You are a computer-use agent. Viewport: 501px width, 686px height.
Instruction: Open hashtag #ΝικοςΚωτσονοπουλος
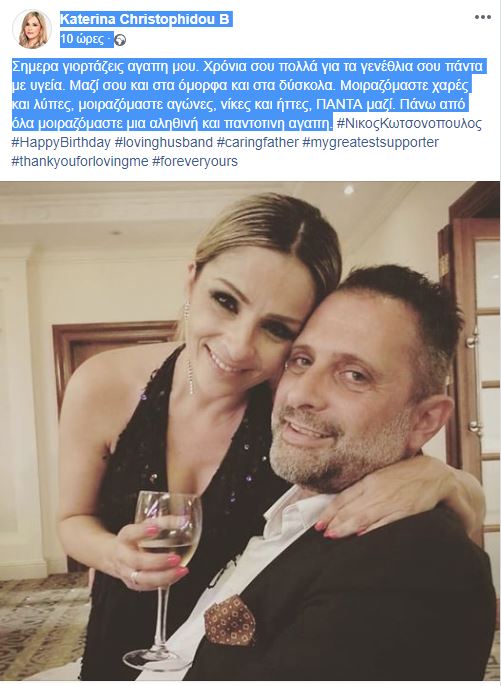(409, 124)
